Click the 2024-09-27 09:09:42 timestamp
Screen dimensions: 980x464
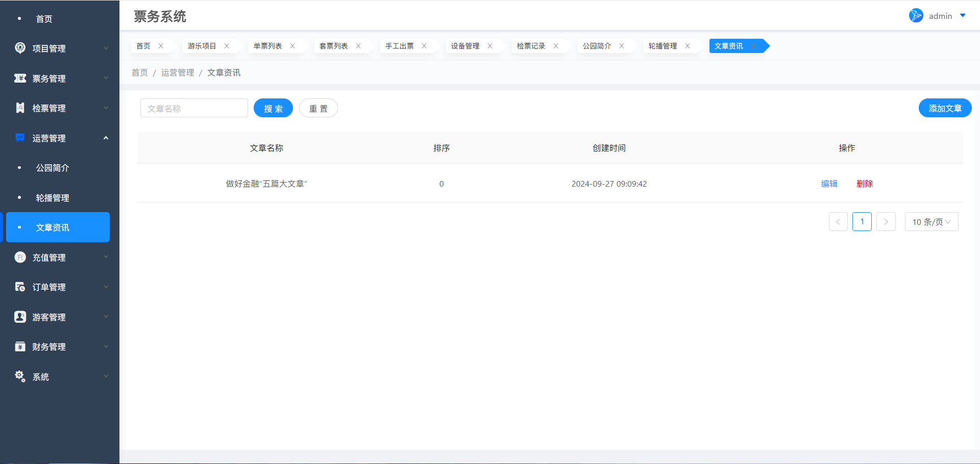coord(609,184)
